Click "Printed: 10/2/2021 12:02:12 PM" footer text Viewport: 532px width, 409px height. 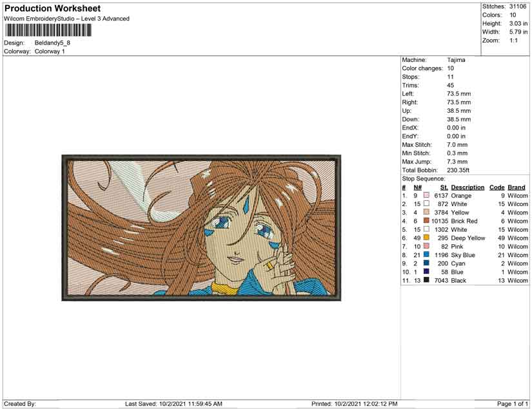pos(354,404)
